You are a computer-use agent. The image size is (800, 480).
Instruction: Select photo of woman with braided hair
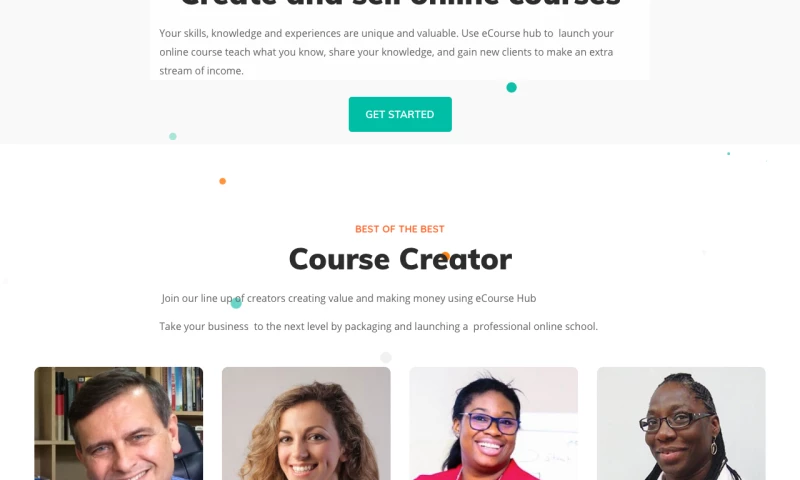tap(681, 423)
